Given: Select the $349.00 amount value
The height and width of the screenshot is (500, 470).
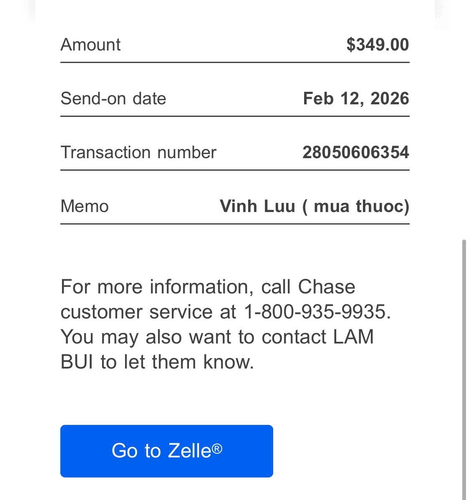Looking at the screenshot, I should [x=378, y=45].
